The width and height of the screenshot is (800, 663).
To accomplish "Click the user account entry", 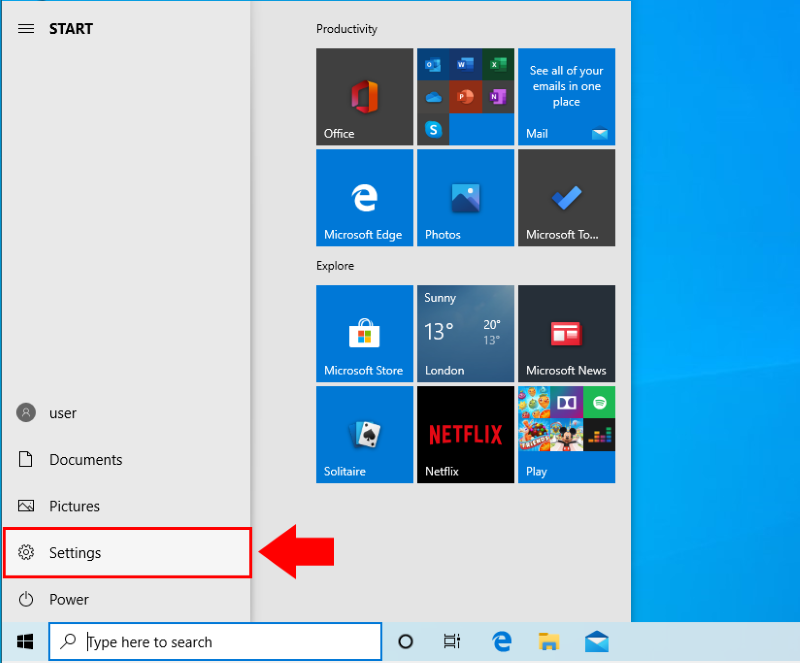I will 62,413.
